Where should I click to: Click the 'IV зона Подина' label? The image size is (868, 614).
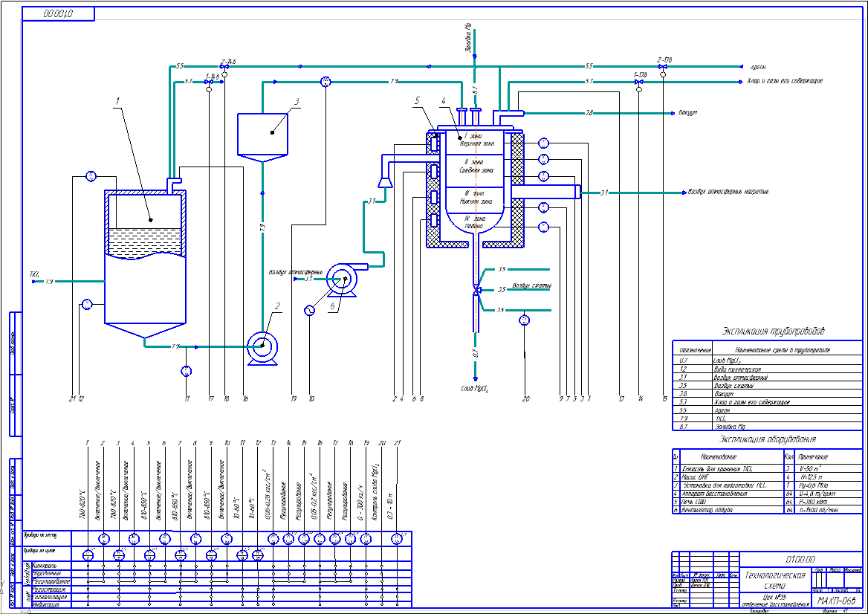(x=473, y=223)
